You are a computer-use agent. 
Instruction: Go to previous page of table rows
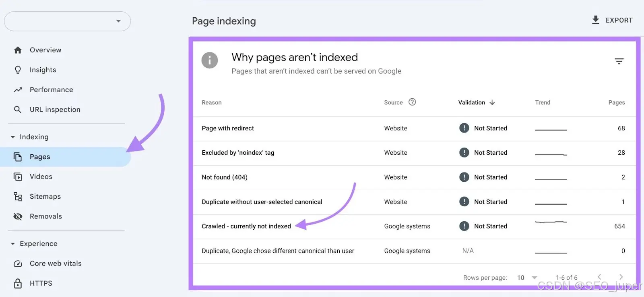point(599,277)
